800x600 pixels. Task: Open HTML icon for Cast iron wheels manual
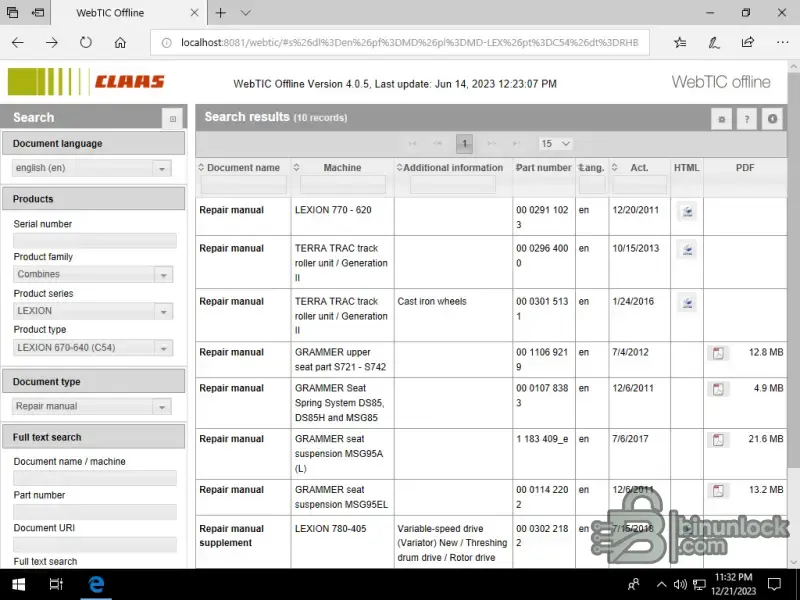click(687, 303)
